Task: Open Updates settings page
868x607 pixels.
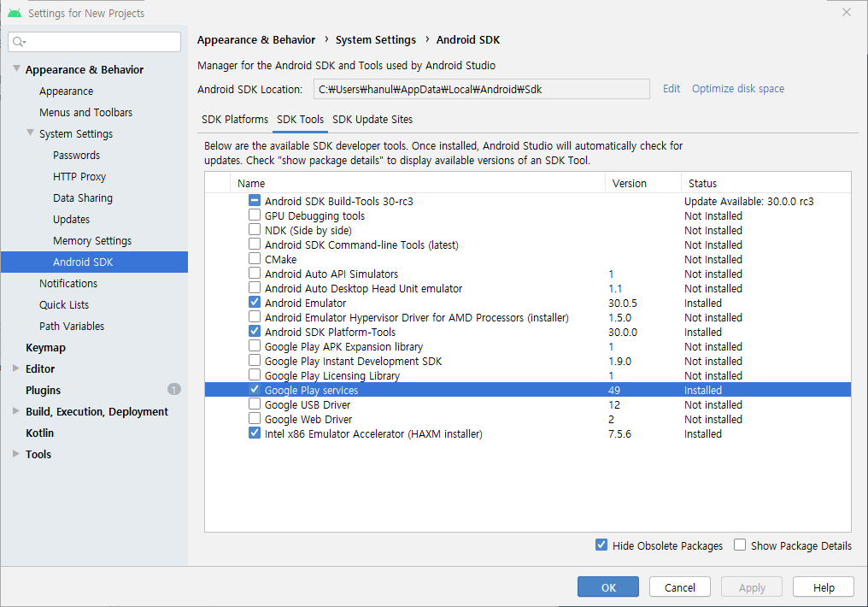Action: coord(71,220)
